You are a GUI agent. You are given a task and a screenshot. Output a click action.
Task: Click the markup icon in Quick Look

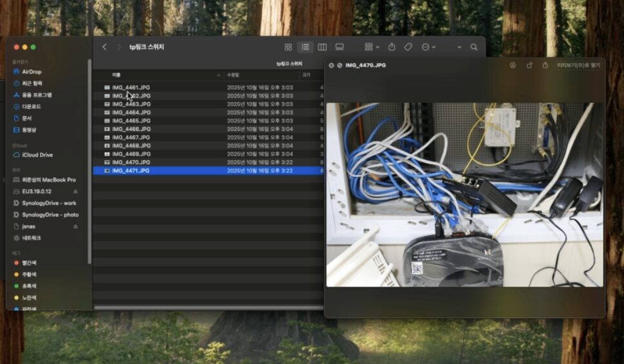point(513,65)
